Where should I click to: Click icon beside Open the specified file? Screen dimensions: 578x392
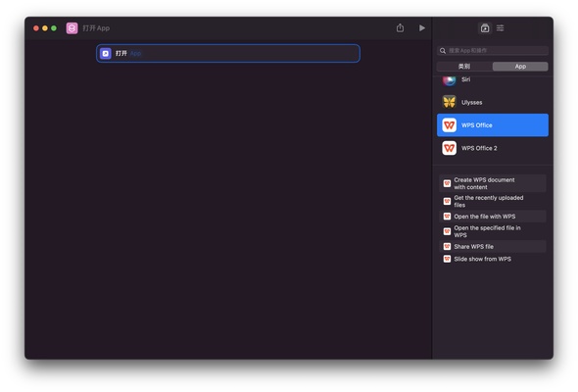click(x=447, y=231)
